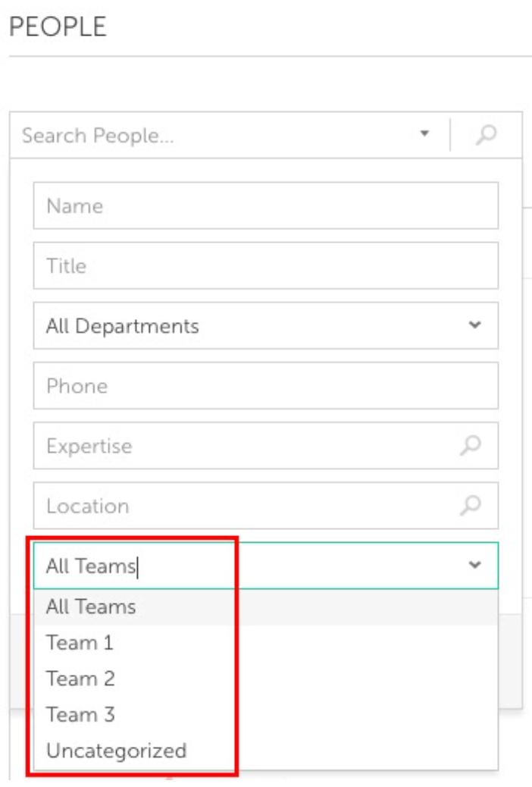Click the Location field search icon
The image size is (532, 787).
pos(471,506)
